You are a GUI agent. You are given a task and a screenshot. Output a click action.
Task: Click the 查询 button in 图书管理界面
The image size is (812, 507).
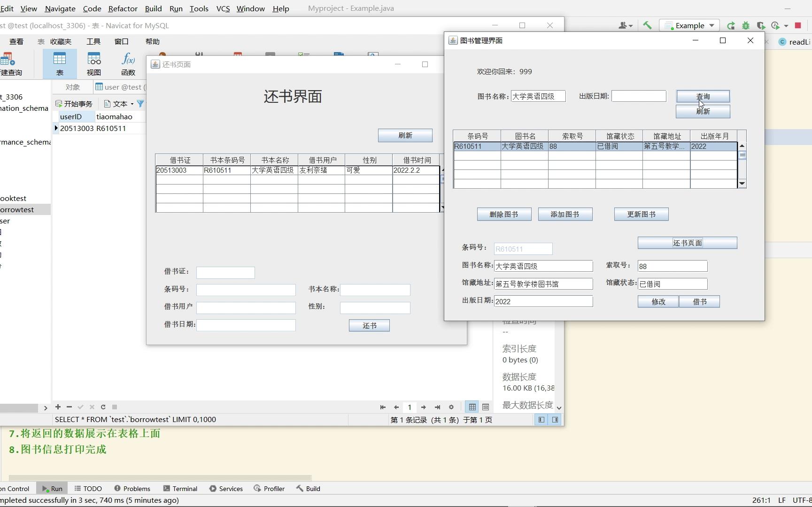coord(703,96)
